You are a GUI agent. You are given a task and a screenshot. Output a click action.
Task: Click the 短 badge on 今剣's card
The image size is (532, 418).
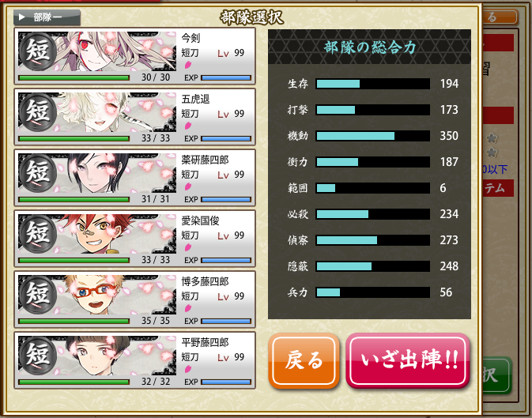[37, 51]
